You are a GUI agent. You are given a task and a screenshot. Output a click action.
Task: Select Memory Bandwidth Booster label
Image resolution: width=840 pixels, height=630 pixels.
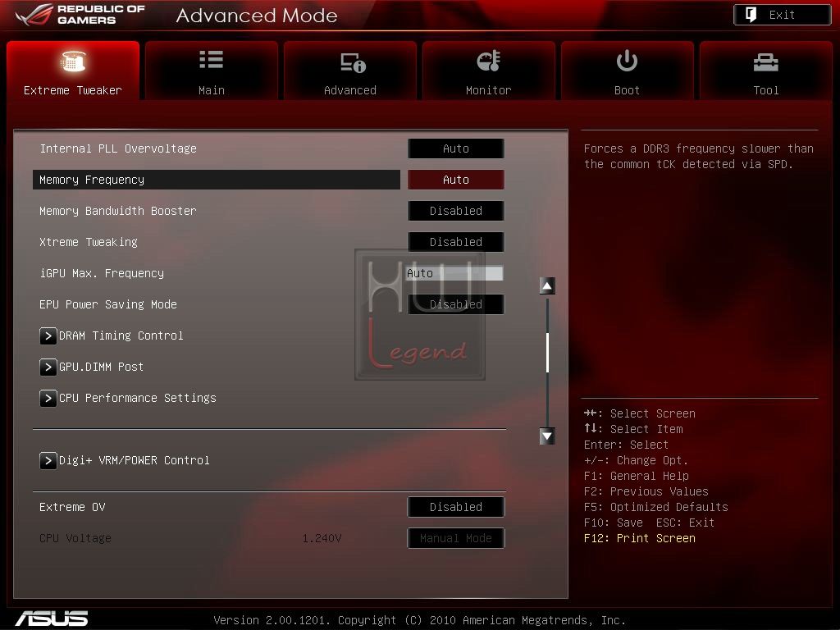point(118,211)
